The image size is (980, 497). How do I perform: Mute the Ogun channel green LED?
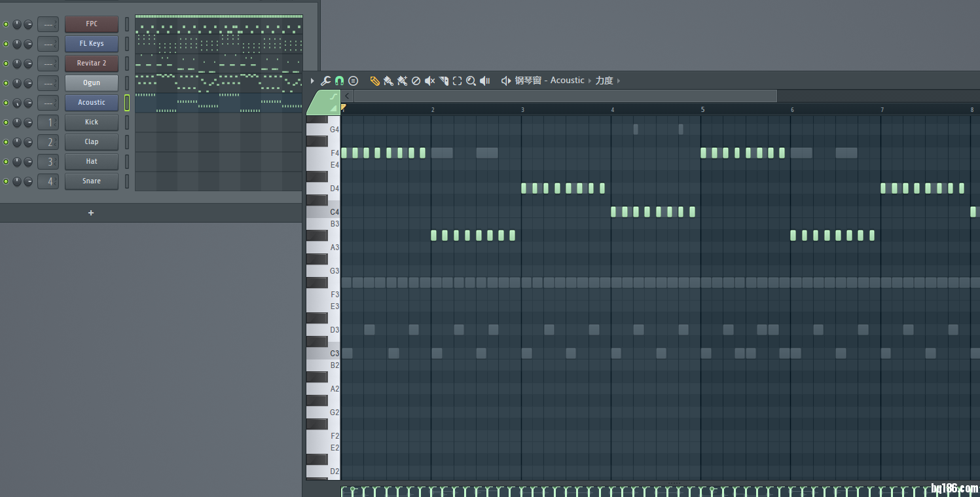click(x=6, y=83)
